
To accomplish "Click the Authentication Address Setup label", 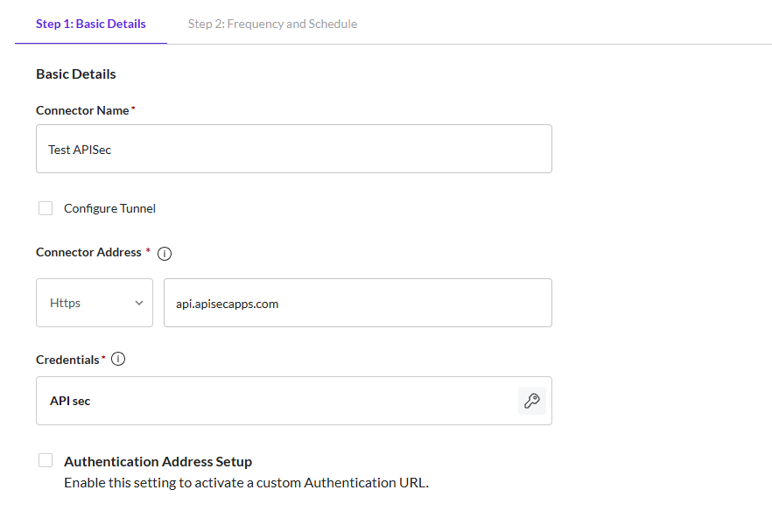I will (x=158, y=462).
